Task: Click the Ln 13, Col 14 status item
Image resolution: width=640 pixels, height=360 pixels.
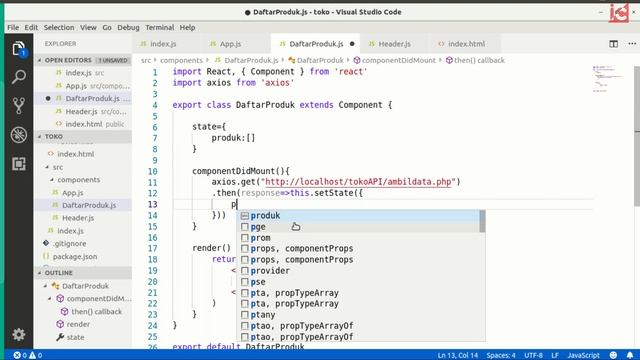Action: coord(458,355)
